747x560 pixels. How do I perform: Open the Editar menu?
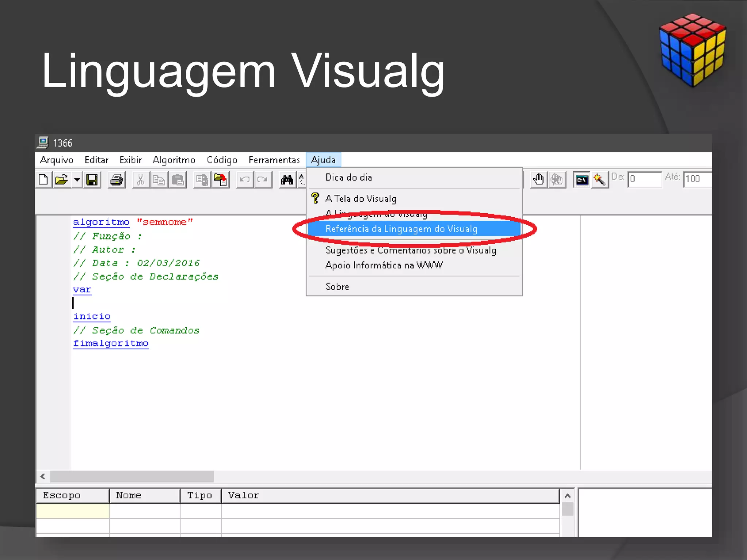pyautogui.click(x=96, y=160)
